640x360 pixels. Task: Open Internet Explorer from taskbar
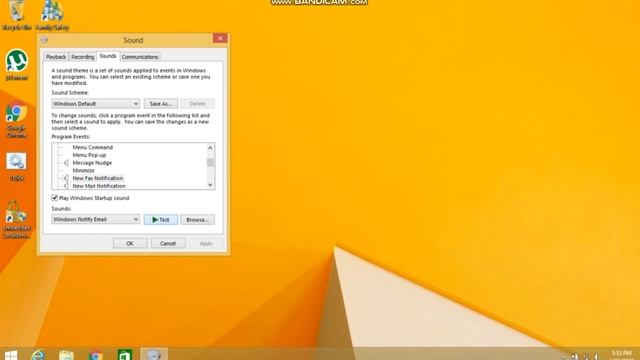[38, 355]
